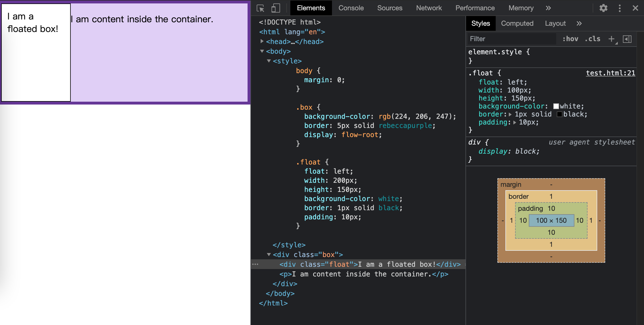Image resolution: width=644 pixels, height=325 pixels.
Task: Open the three-dot customize DevTools menu
Action: (619, 8)
